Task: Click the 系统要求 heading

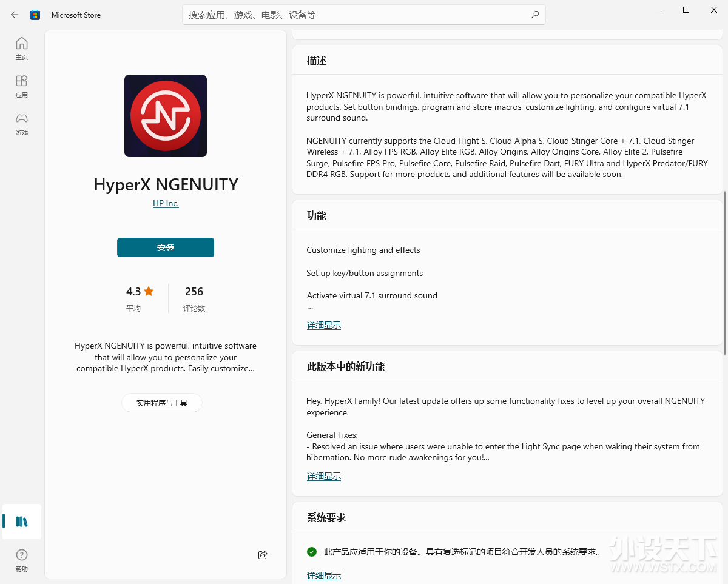Action: coord(326,517)
